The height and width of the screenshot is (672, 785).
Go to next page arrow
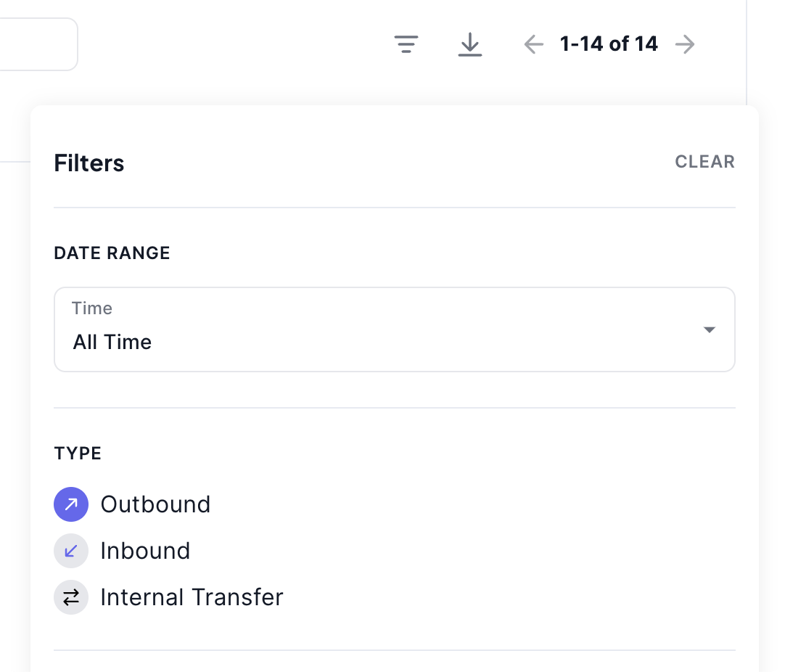tap(685, 45)
